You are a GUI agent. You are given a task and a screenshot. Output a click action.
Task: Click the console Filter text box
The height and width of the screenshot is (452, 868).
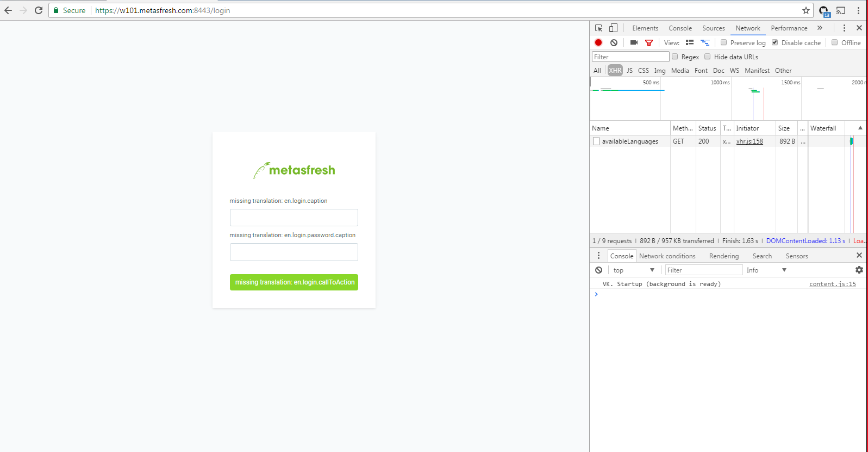click(x=704, y=270)
